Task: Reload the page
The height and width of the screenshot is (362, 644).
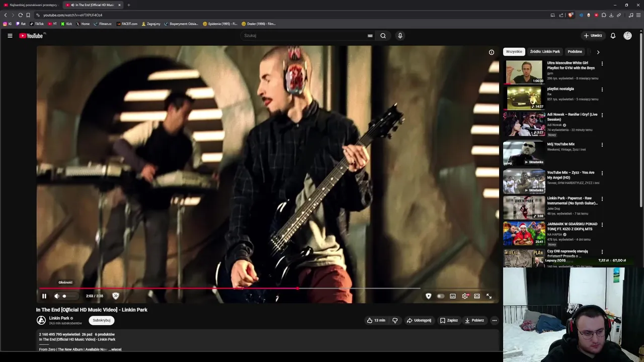Action: tap(20, 15)
